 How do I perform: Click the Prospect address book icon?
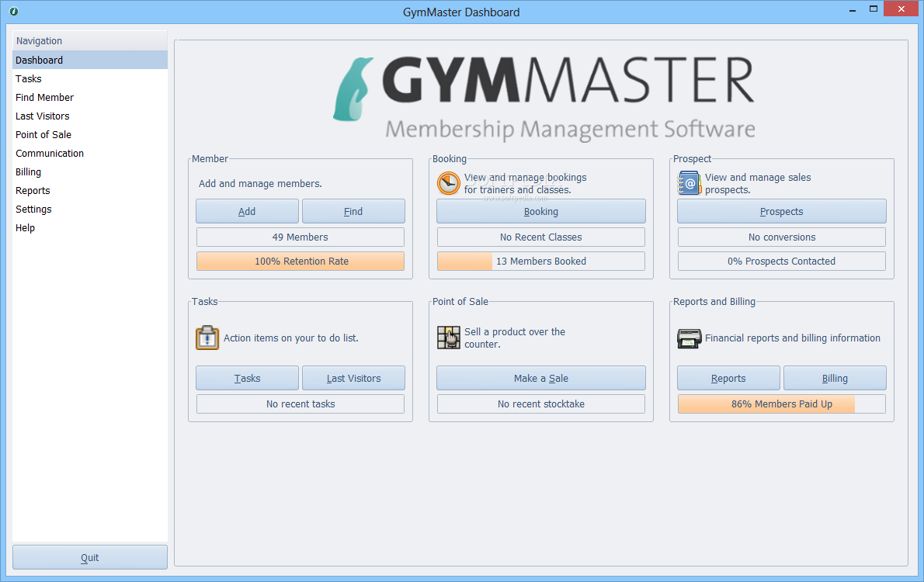[x=689, y=183]
